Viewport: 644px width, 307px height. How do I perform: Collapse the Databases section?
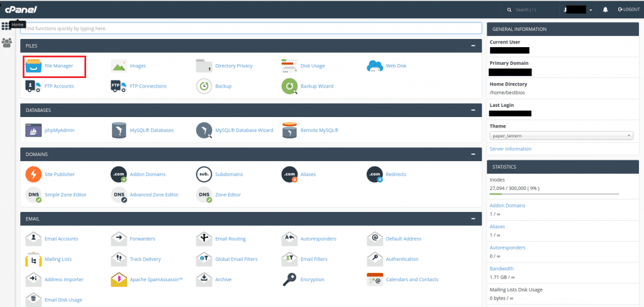[472, 110]
